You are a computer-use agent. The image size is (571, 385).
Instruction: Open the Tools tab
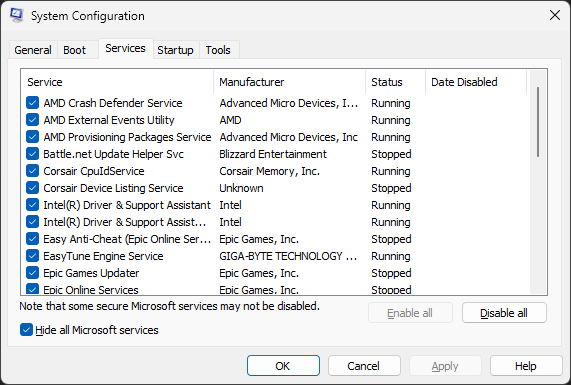(x=218, y=50)
